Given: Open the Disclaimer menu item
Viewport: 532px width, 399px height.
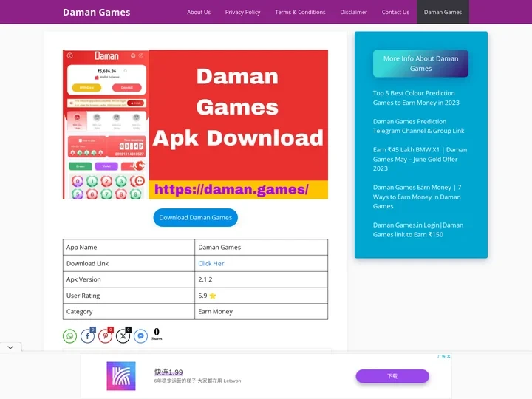Looking at the screenshot, I should (x=353, y=12).
